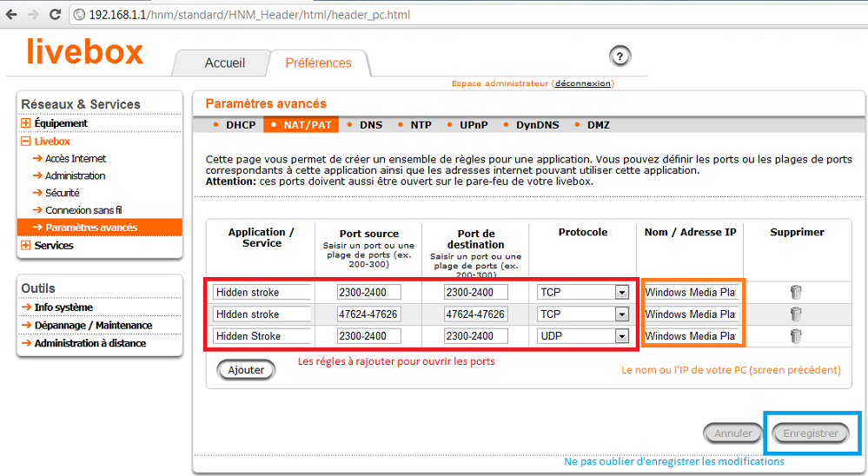The height and width of the screenshot is (476, 868).
Task: Open Sécurité in the sidebar
Action: tap(62, 193)
